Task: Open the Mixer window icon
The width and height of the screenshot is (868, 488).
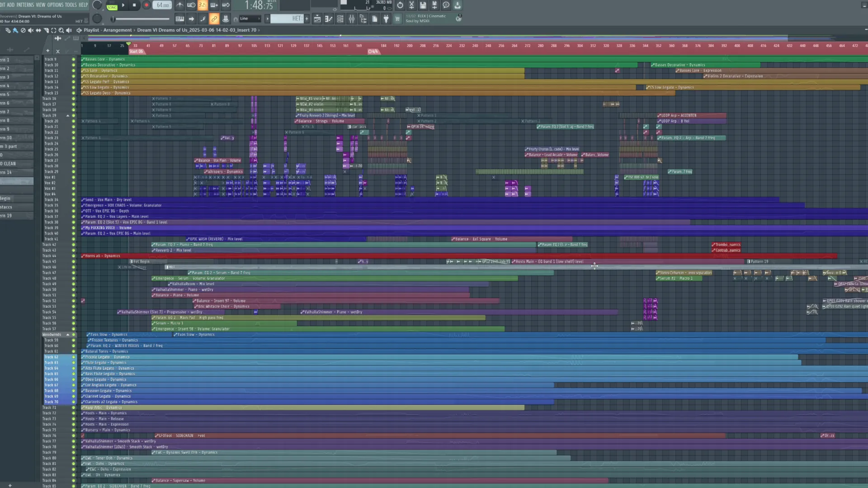Action: click(351, 19)
